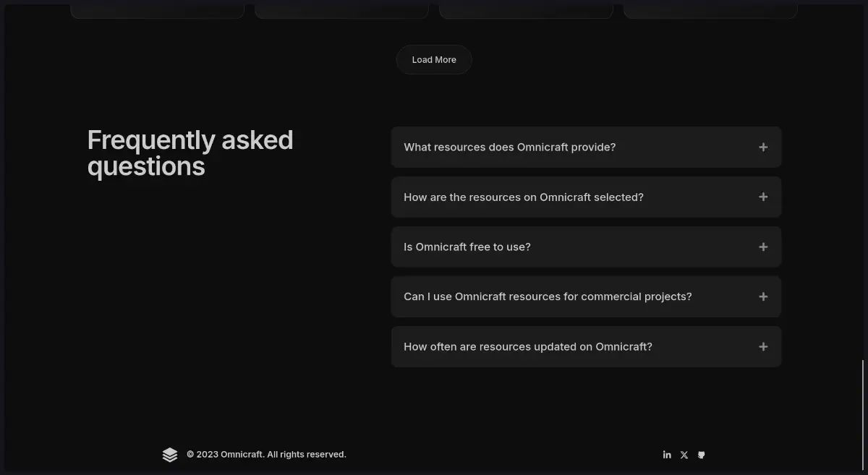868x475 pixels.
Task: Expand 'What resources does Omnicraft provide?' question
Action: [510, 147]
